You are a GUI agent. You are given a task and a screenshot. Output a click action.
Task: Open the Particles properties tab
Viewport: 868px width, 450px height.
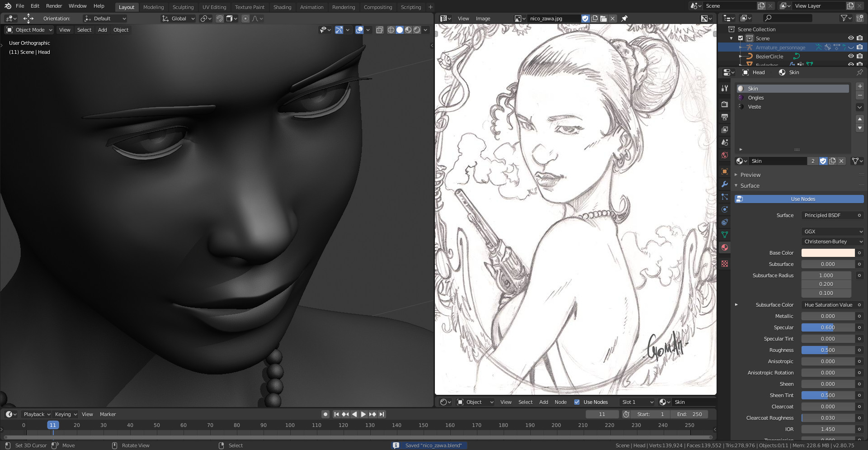point(725,197)
